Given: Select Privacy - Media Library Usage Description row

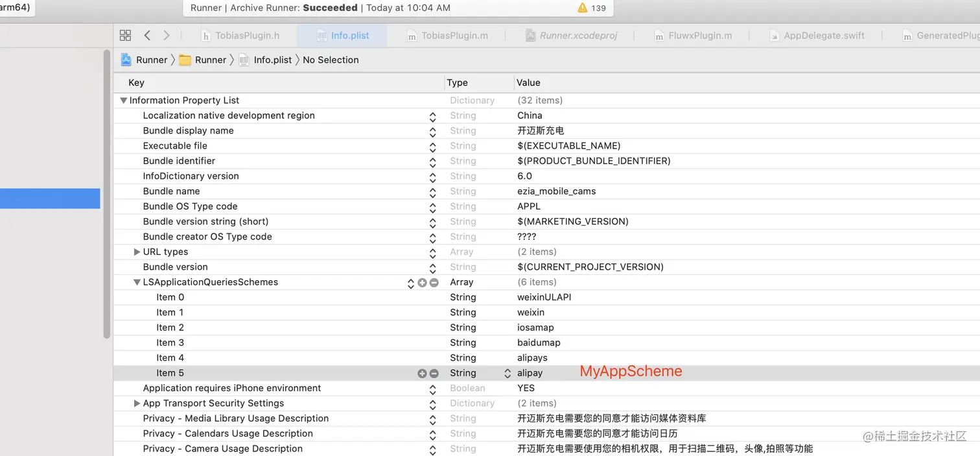Looking at the screenshot, I should (546, 418).
